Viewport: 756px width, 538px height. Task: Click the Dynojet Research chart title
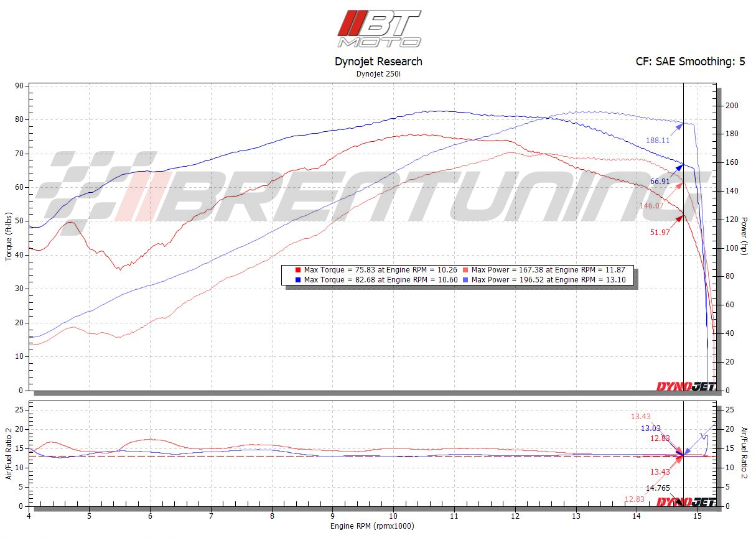(x=378, y=62)
